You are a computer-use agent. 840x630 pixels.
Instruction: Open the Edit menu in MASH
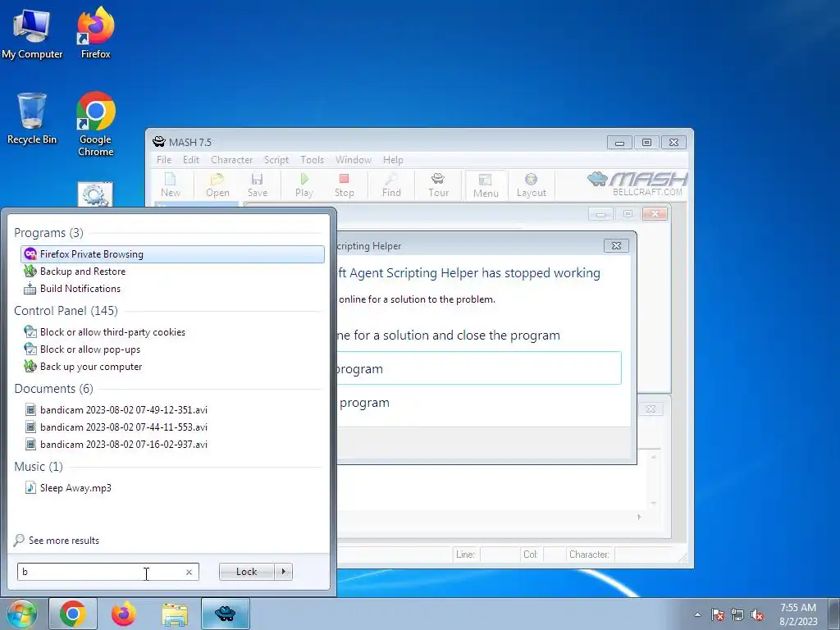tap(190, 160)
